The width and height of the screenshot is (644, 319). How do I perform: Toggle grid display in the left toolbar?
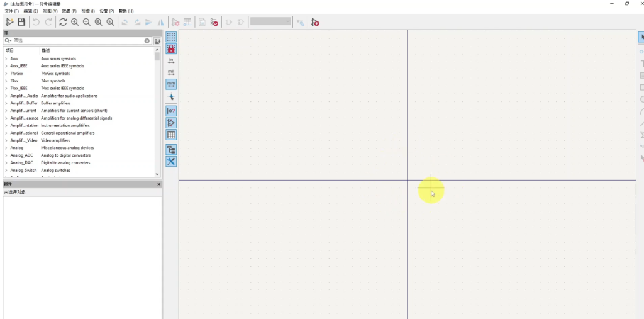tap(171, 37)
